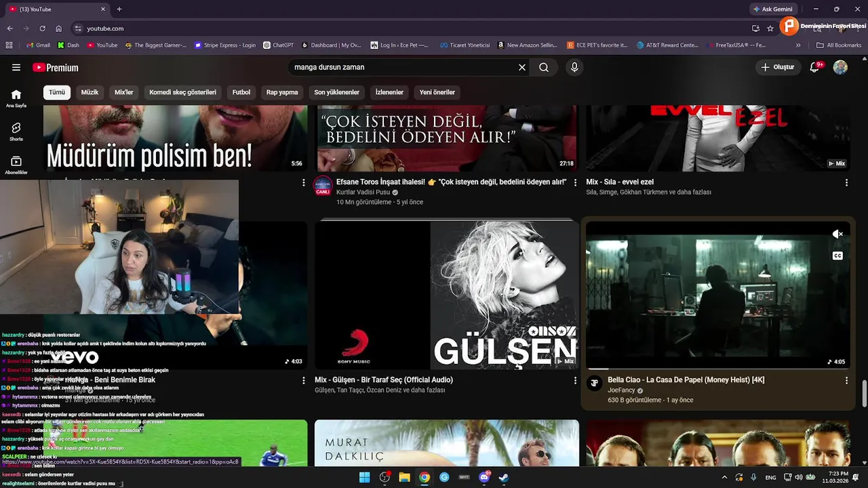This screenshot has height=488, width=868.
Task: Click the Oluştur create button
Action: point(777,67)
